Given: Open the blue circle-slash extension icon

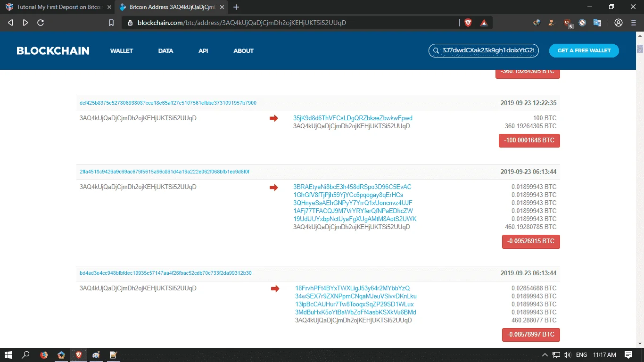Looking at the screenshot, I should click(x=583, y=23).
